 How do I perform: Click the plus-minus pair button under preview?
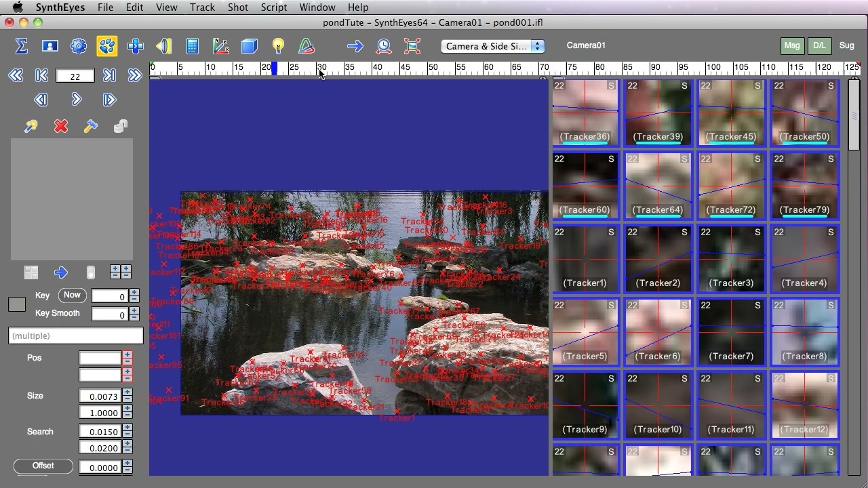pos(120,272)
